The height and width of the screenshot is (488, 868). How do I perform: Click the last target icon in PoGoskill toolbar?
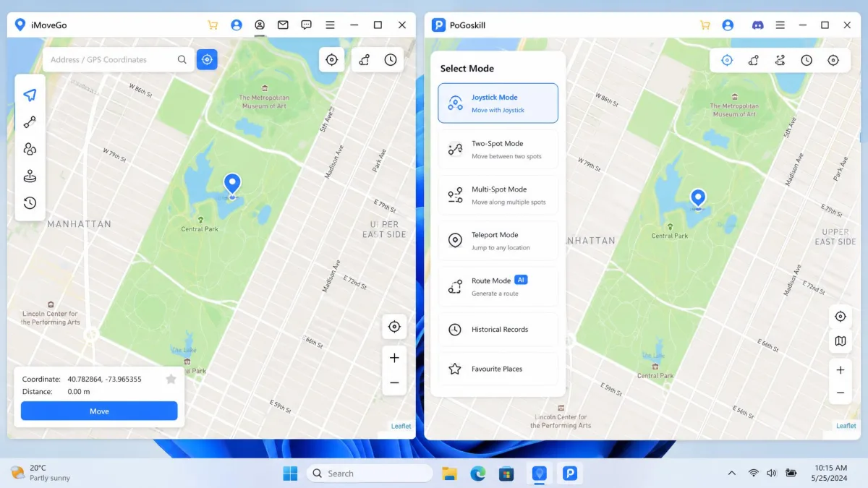[x=833, y=61]
